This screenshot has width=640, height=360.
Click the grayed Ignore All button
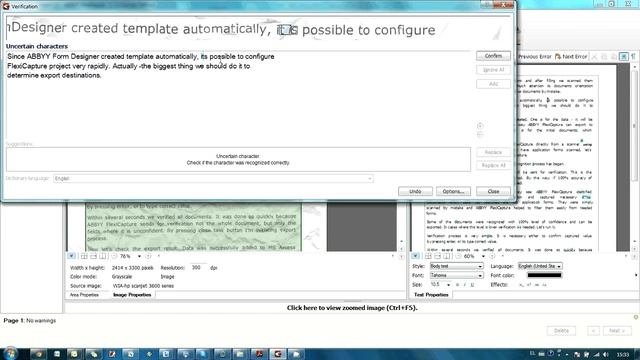click(x=493, y=70)
